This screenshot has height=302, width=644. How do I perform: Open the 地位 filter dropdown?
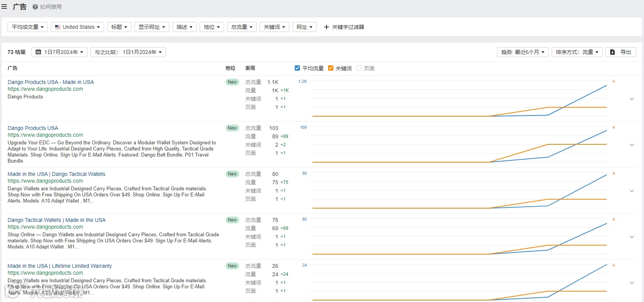[x=212, y=27]
